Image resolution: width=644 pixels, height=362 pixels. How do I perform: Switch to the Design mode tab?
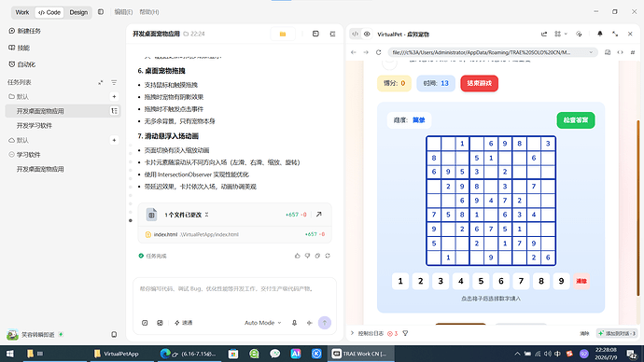click(78, 12)
